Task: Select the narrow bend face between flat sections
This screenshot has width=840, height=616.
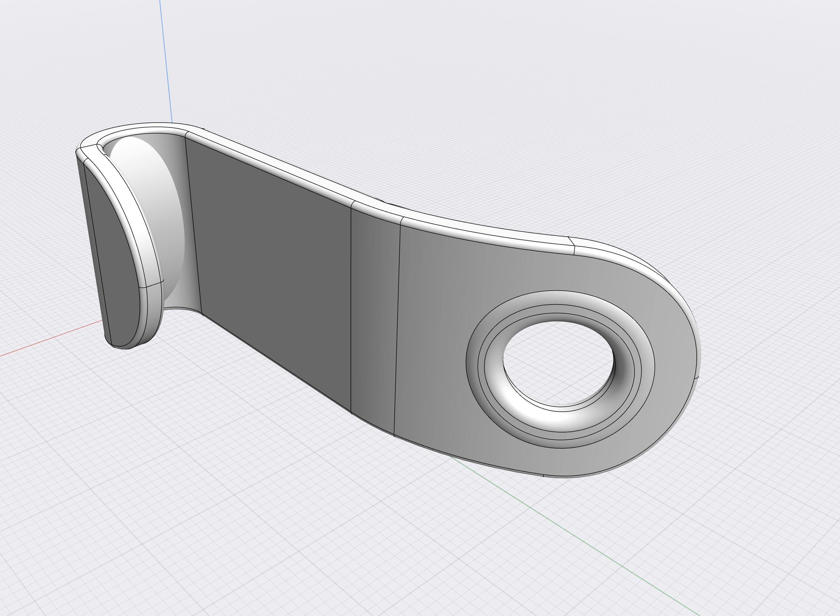Action: (375, 321)
